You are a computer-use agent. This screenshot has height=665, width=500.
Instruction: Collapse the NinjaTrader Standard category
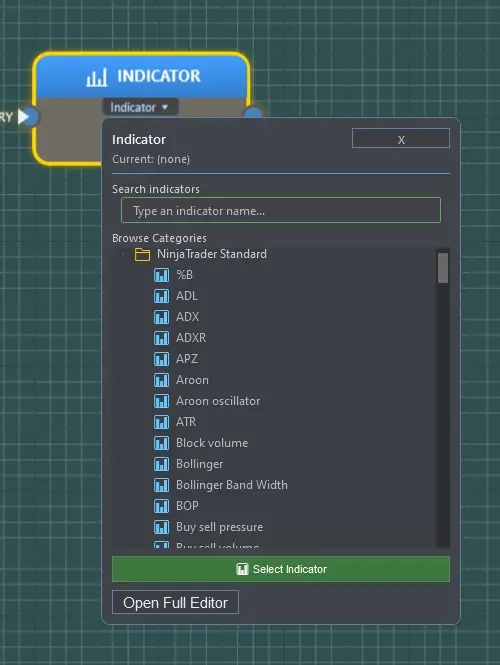(123, 254)
